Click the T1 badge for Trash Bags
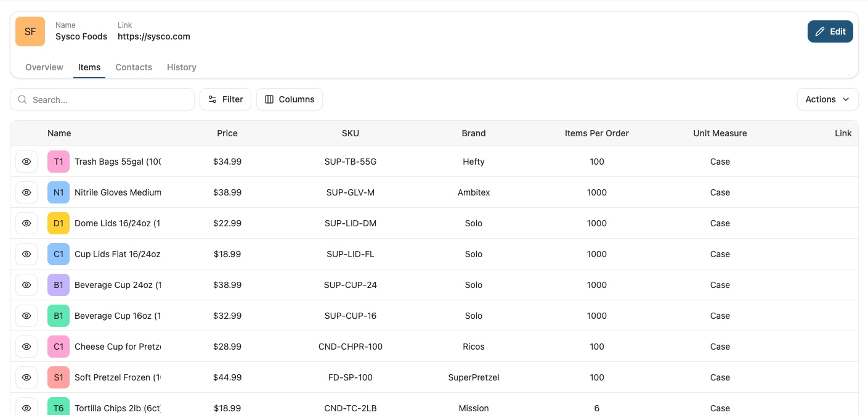868x415 pixels. coord(59,162)
